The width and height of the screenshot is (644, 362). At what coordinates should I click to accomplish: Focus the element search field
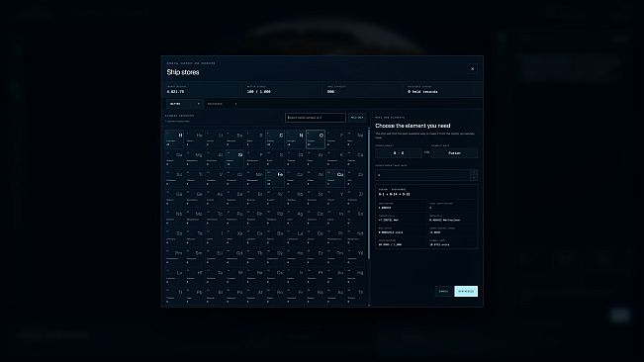tap(315, 118)
